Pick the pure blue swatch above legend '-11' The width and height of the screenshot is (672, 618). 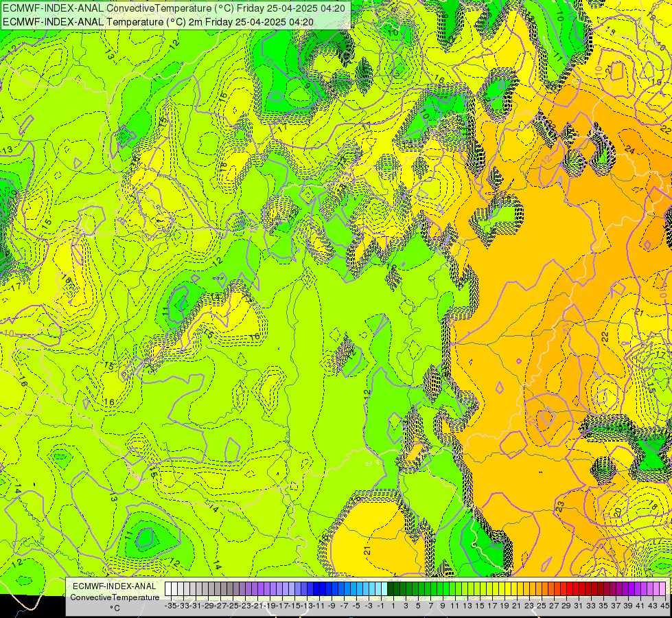coord(316,589)
